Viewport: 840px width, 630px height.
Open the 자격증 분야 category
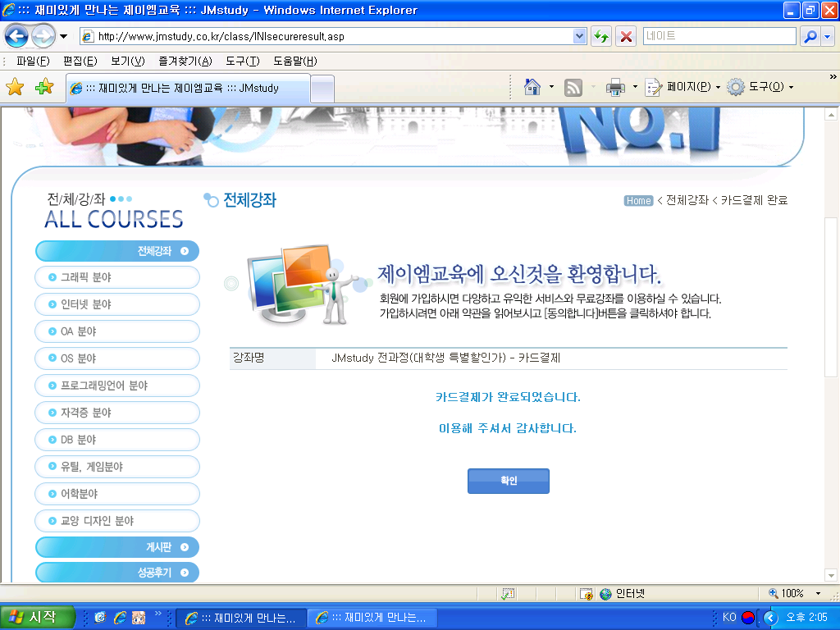pos(117,413)
